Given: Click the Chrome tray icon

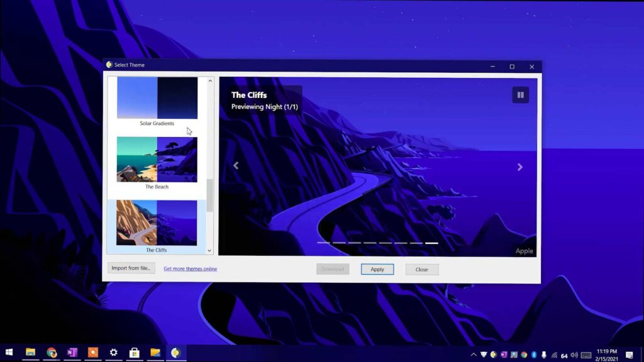Looking at the screenshot, I should 524,354.
